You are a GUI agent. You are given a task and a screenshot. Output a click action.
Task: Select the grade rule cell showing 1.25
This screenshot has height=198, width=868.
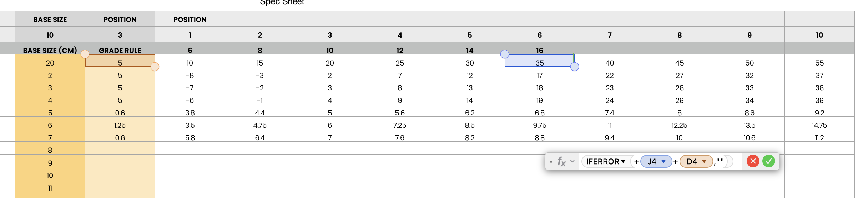[120, 125]
